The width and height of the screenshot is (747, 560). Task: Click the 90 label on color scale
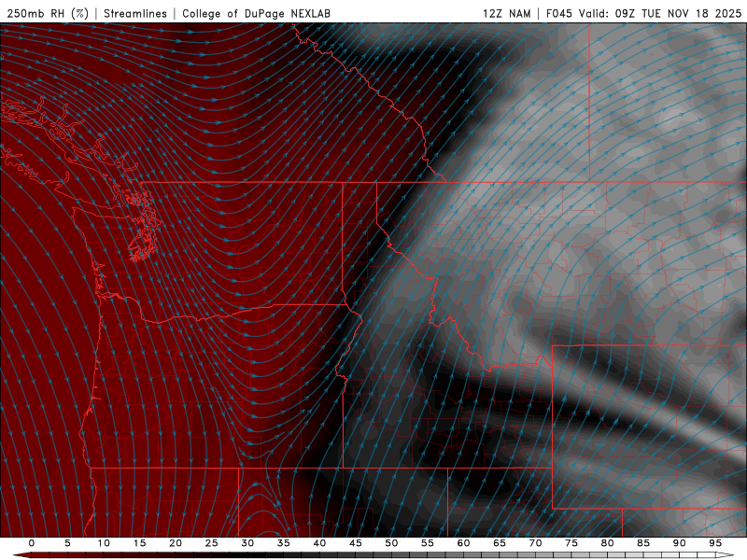(x=680, y=543)
